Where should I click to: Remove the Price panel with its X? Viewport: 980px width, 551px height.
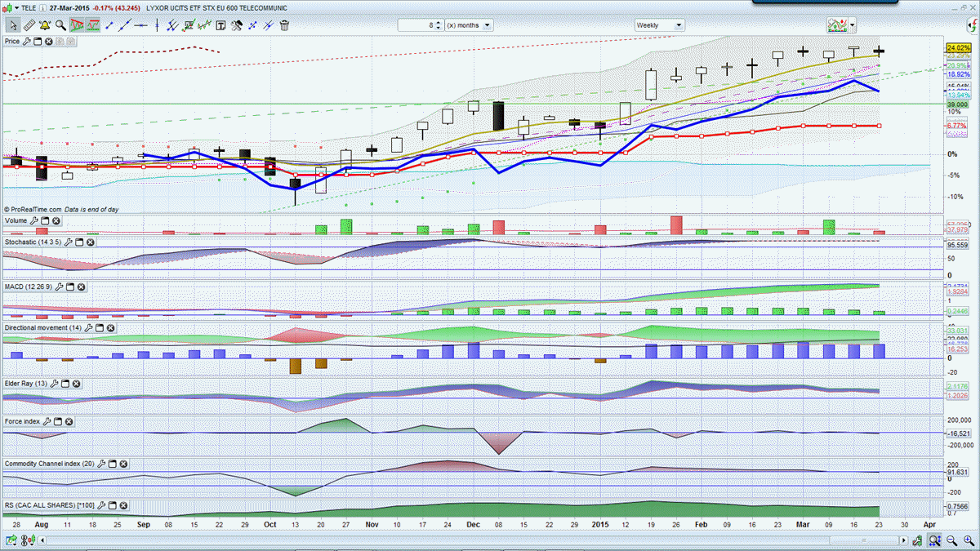48,42
